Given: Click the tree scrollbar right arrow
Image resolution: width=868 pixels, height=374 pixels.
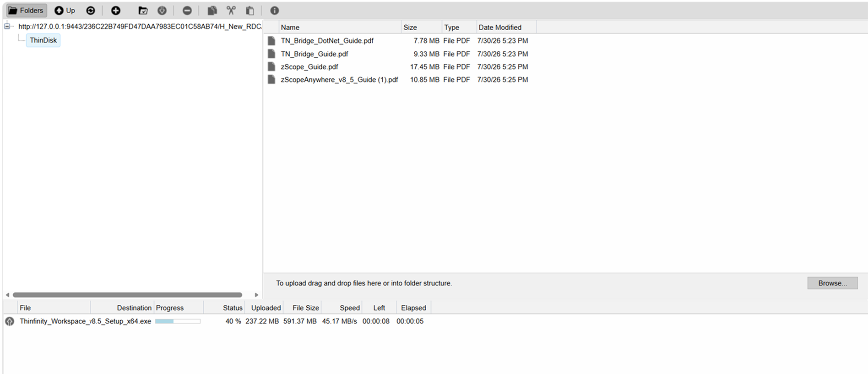Looking at the screenshot, I should click(256, 295).
